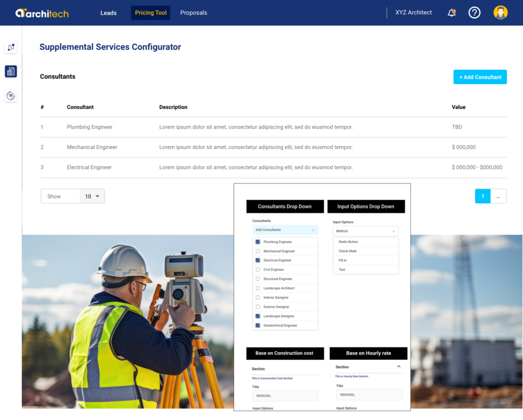Click the Architech logo in header

tap(42, 13)
